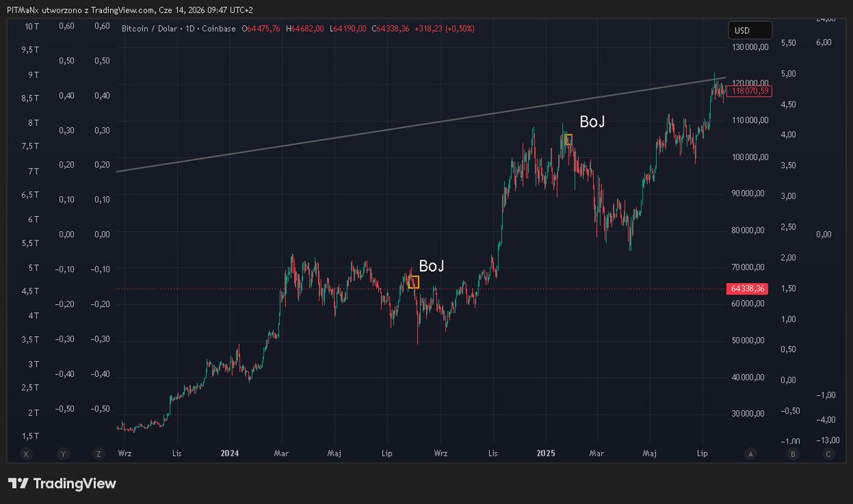Click the orange box marker under the 2024 BoJ label
The width and height of the screenshot is (853, 504).
pyautogui.click(x=414, y=282)
